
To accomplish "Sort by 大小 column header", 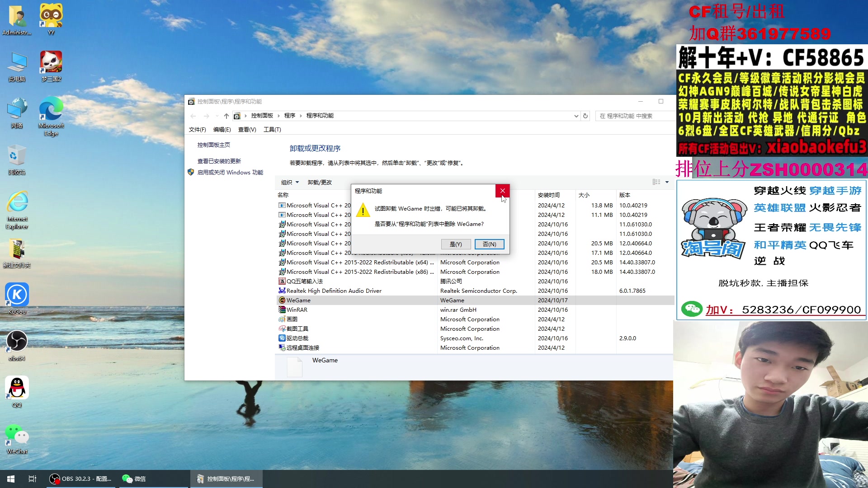I will point(584,195).
